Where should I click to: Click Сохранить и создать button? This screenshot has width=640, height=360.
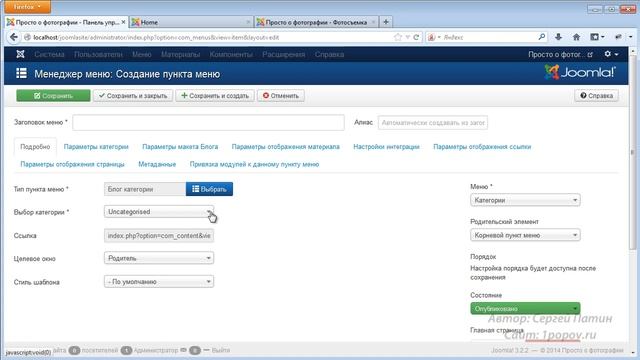pyautogui.click(x=215, y=96)
